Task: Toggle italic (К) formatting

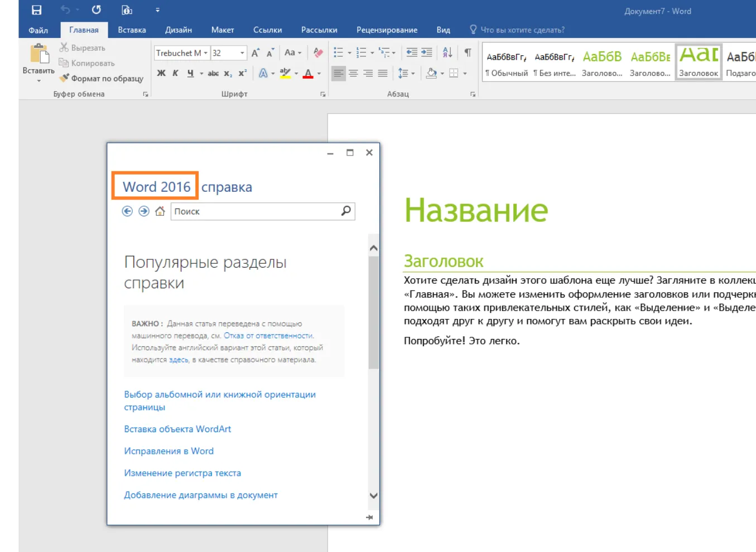Action: [176, 73]
